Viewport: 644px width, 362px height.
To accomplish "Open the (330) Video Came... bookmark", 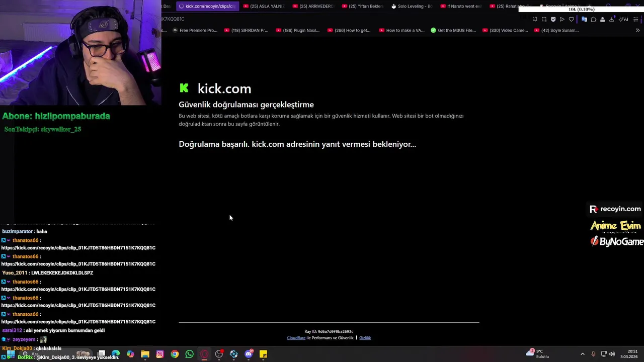I will tap(505, 30).
